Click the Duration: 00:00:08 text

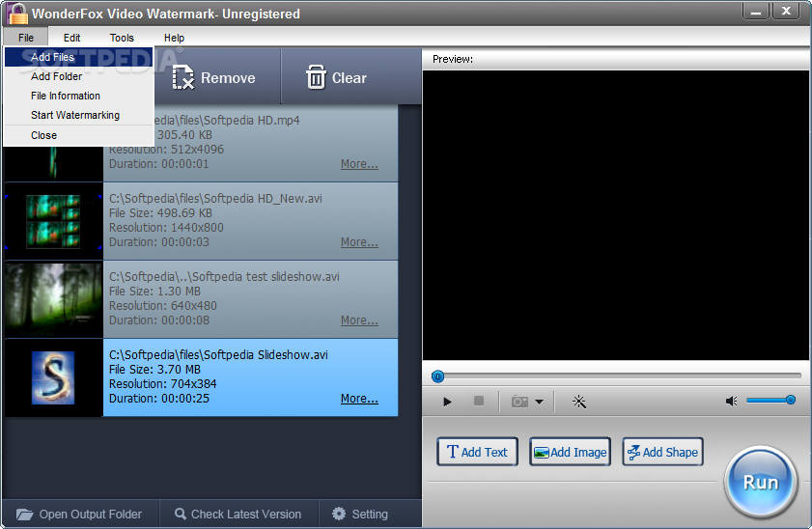pos(159,320)
